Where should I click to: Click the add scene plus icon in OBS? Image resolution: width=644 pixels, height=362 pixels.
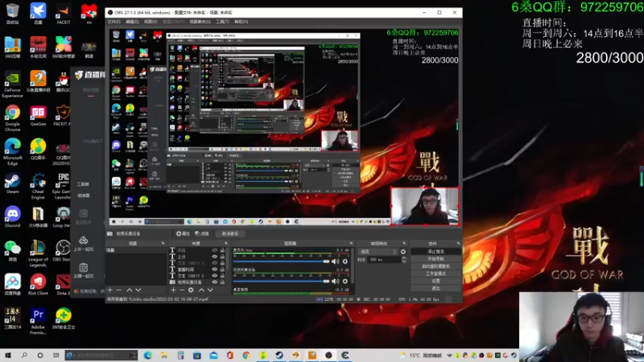(109, 290)
